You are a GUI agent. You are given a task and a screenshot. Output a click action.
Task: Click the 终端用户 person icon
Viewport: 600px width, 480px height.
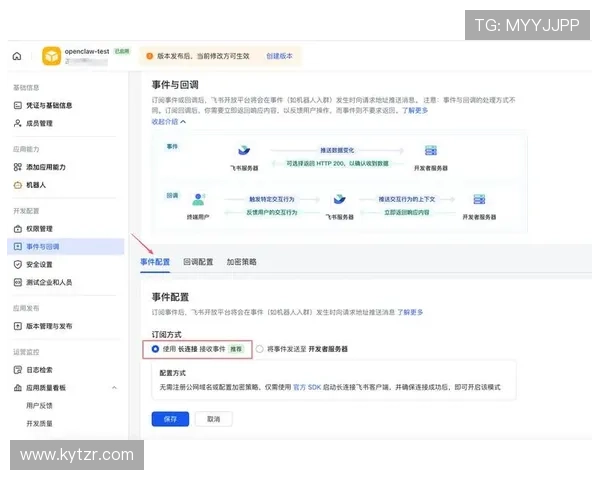(198, 199)
